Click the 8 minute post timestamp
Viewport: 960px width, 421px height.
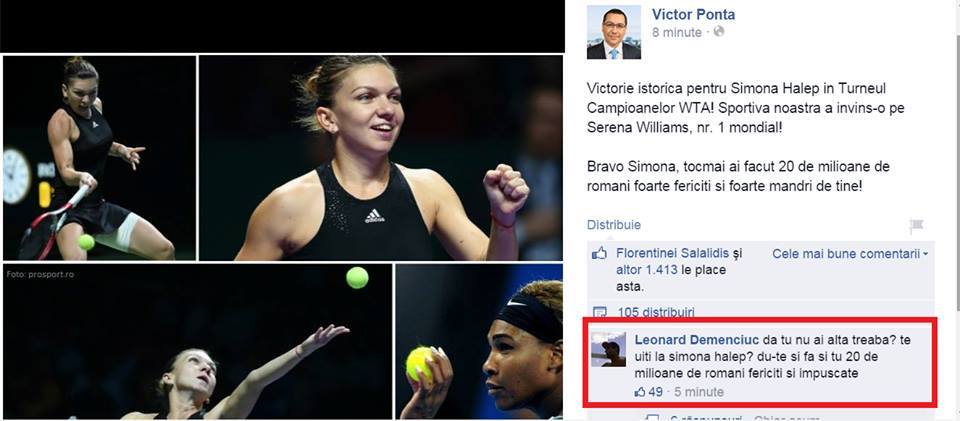677,32
